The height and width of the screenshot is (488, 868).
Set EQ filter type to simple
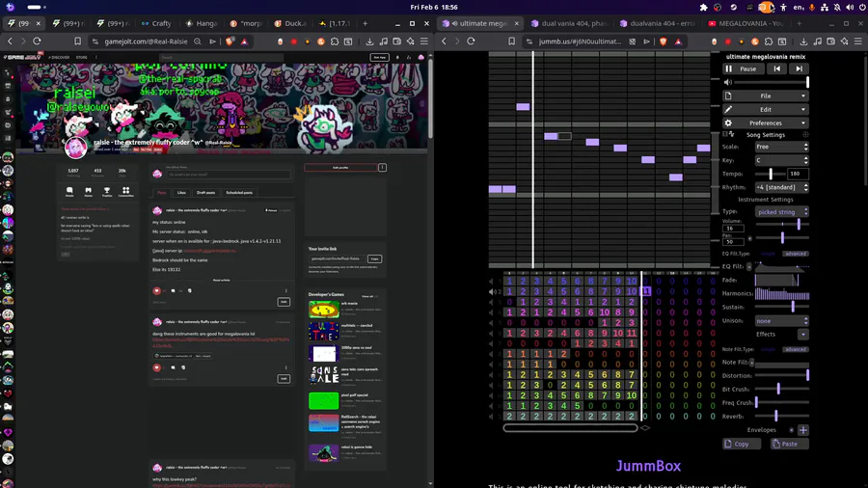tap(769, 254)
